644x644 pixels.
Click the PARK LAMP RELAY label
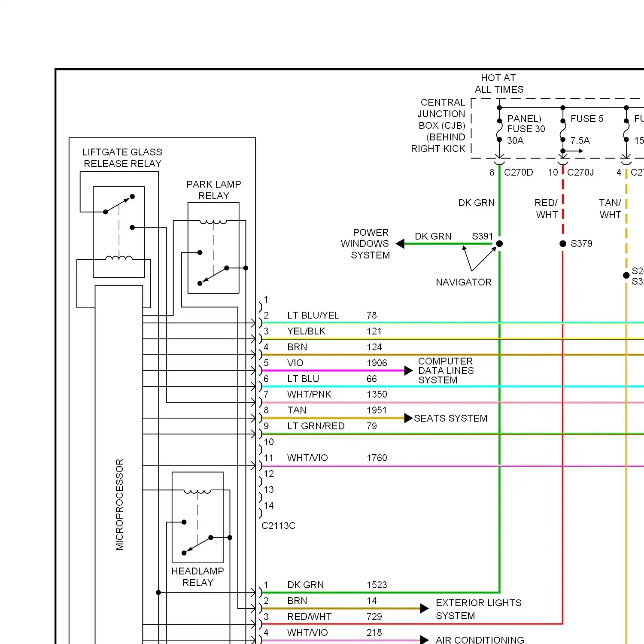(x=214, y=190)
